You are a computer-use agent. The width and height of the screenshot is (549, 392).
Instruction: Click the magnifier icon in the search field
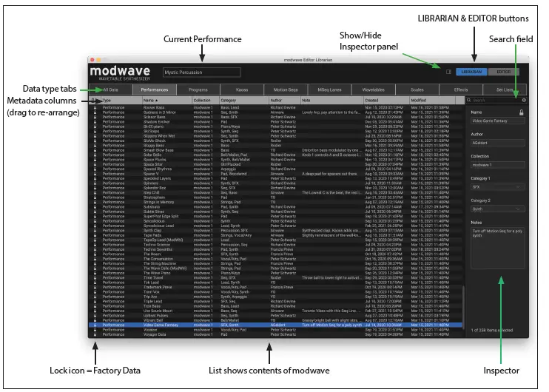click(469, 100)
